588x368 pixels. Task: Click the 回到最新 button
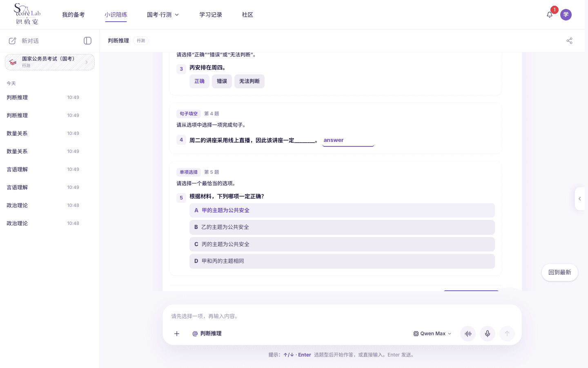pyautogui.click(x=560, y=272)
